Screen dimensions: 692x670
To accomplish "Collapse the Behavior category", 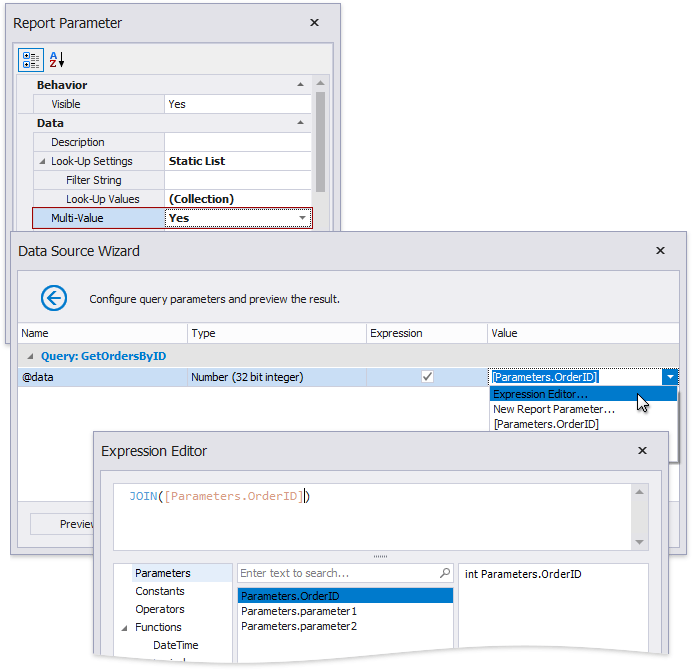I will coord(301,85).
